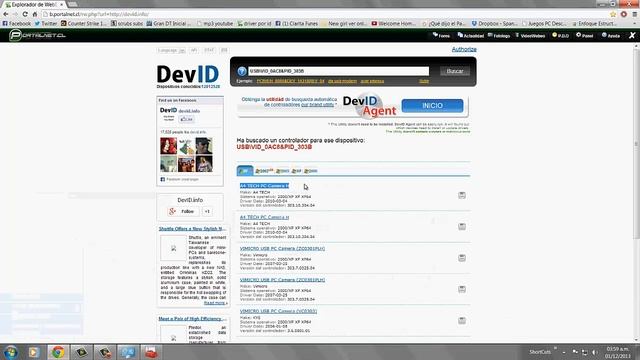Open the New girl ver onl... bookmark
Screen dimensions: 640x360
click(x=344, y=24)
